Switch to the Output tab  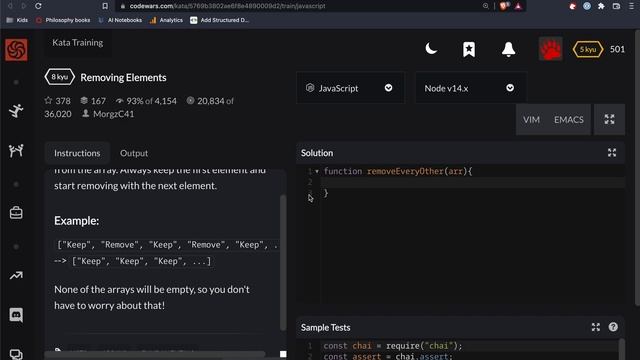click(134, 153)
